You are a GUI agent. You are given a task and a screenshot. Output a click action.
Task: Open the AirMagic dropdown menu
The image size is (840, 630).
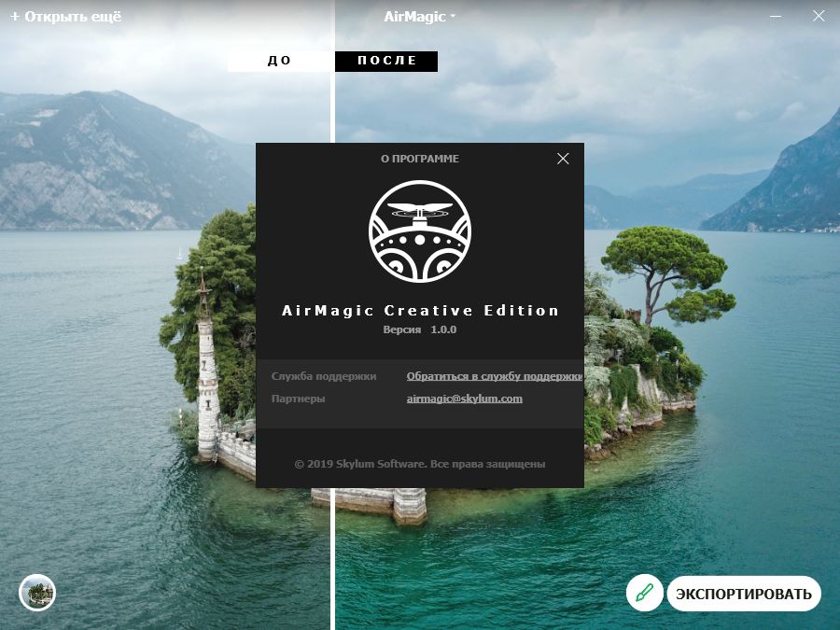(419, 17)
